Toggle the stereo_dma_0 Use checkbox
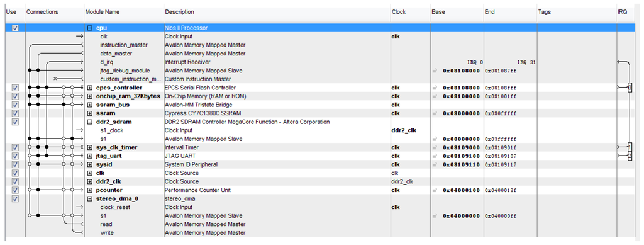644x245 pixels. pos(15,199)
